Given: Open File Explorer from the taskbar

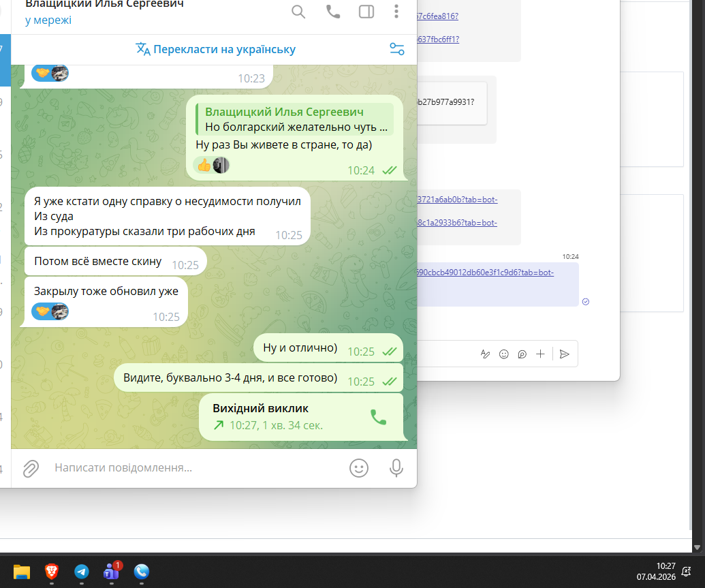Looking at the screenshot, I should pyautogui.click(x=22, y=572).
